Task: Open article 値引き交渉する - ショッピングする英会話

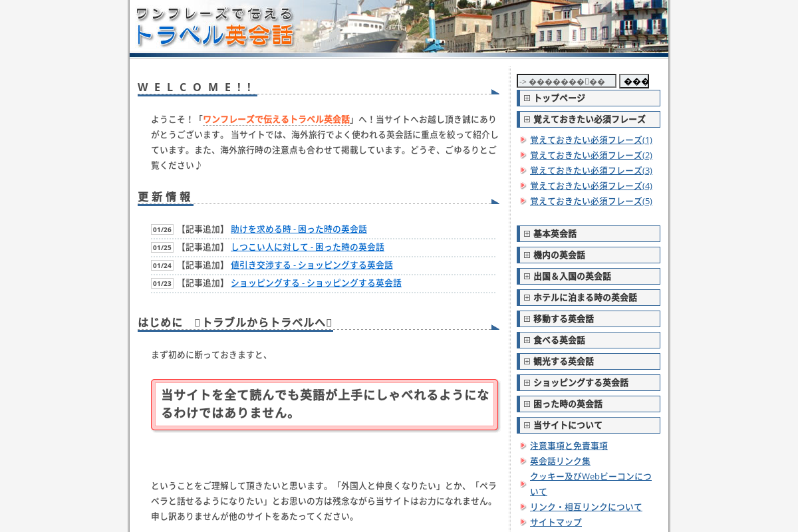Action: pos(312,265)
